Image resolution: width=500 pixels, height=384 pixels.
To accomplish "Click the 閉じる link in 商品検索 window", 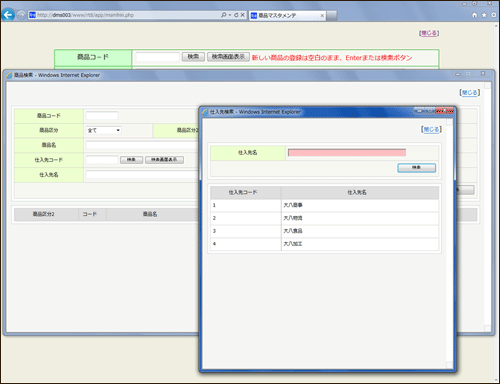I will 470,93.
